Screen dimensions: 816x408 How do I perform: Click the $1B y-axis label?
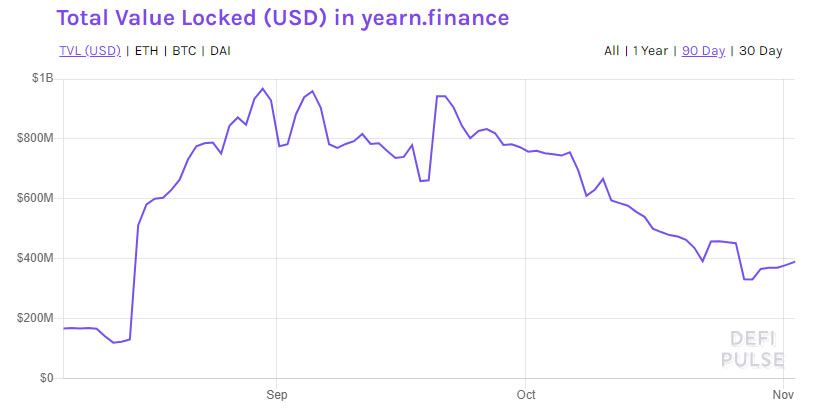click(41, 78)
